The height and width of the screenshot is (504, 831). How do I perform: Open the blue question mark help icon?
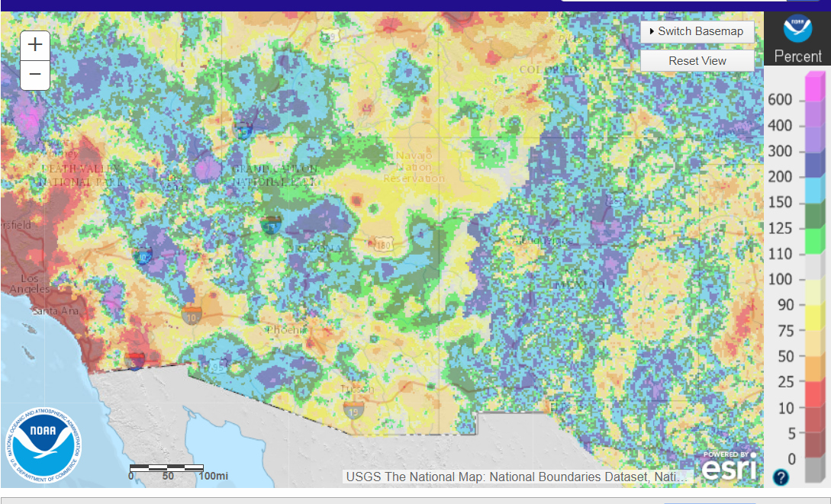click(x=781, y=477)
